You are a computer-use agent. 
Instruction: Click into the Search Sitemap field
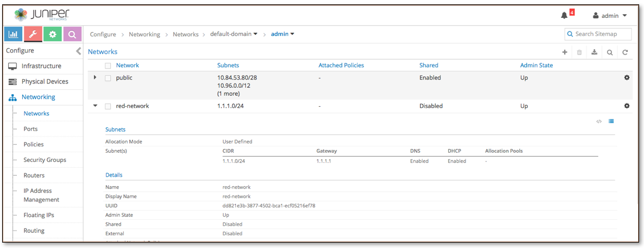point(598,34)
